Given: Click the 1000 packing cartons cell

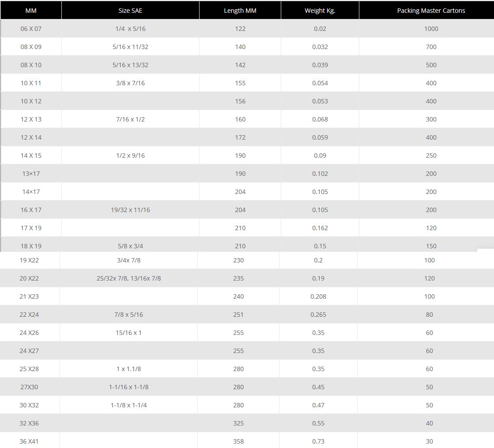Looking at the screenshot, I should coord(431,29).
